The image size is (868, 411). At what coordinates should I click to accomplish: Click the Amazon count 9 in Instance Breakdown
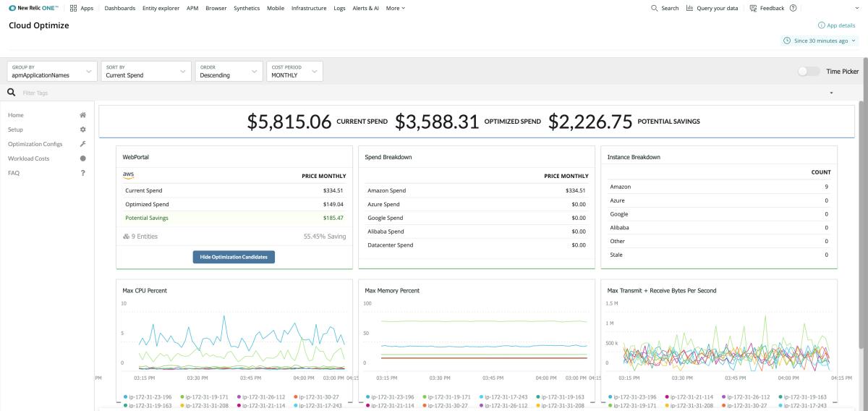click(826, 187)
